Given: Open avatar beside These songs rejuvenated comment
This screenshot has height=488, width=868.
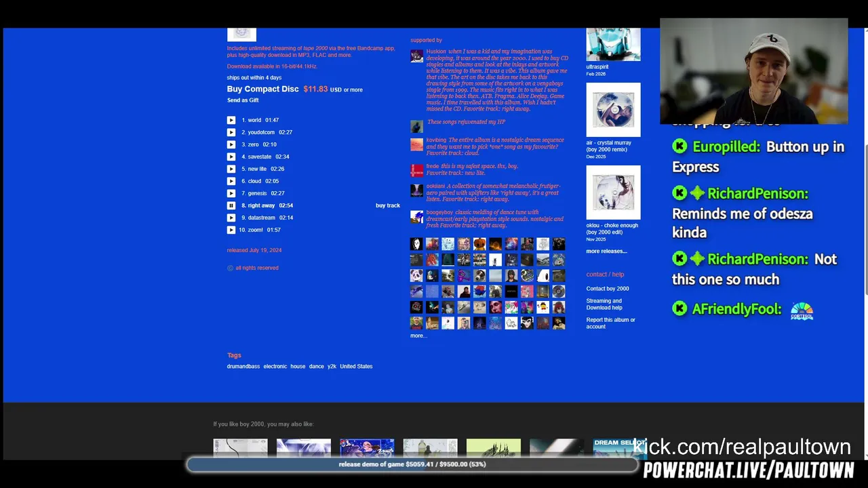Looking at the screenshot, I should tap(416, 126).
